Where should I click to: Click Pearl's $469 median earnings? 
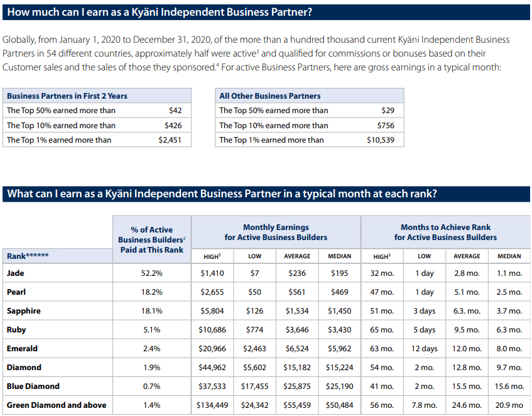pyautogui.click(x=339, y=292)
